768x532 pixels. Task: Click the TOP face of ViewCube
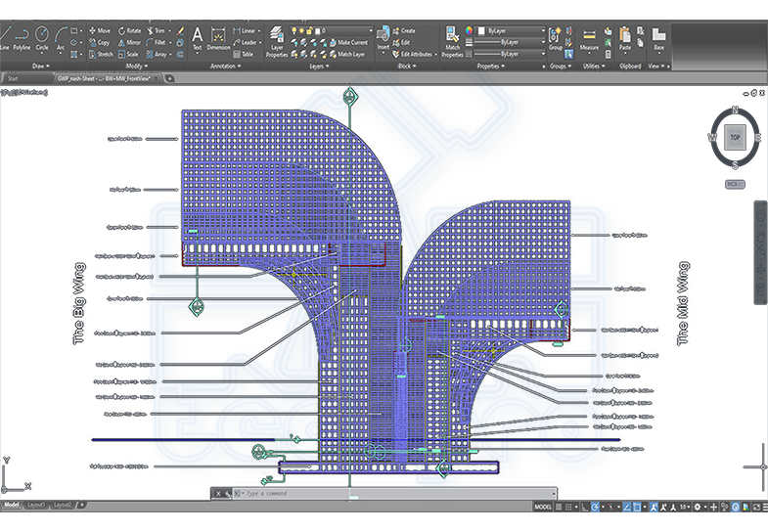pos(735,138)
